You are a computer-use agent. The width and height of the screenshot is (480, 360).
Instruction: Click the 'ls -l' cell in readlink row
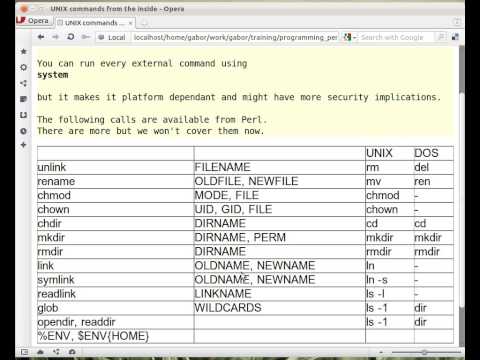[390, 294]
